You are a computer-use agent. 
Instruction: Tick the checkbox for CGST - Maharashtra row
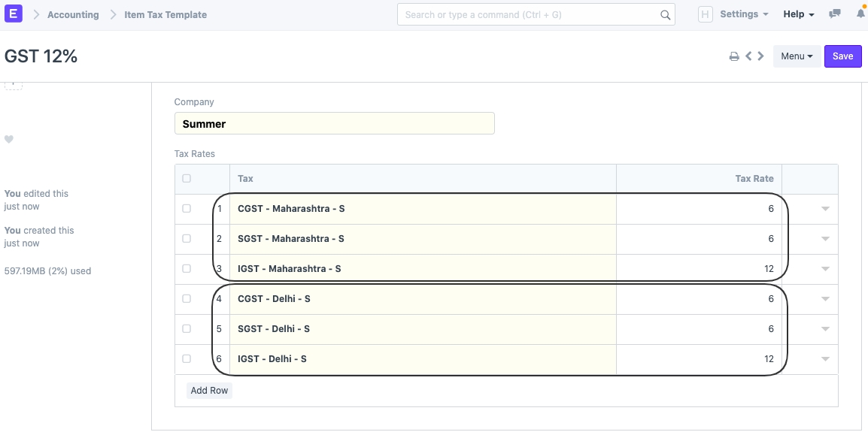tap(187, 209)
